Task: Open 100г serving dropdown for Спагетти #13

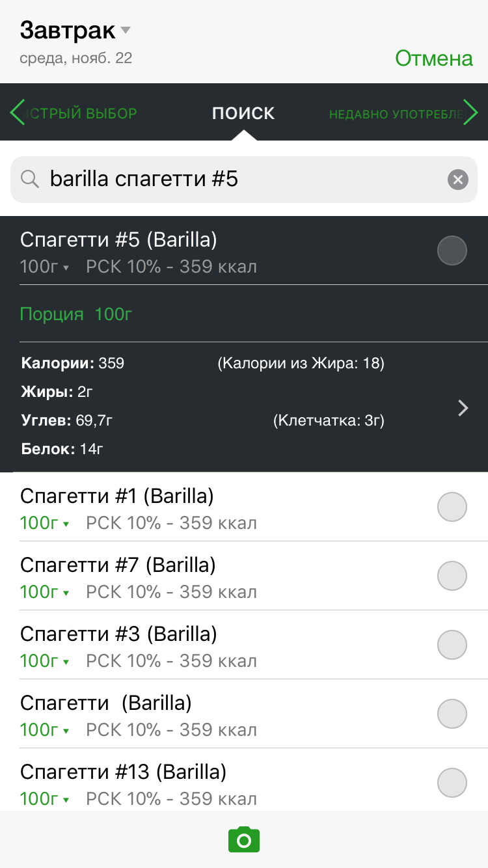Action: point(44,798)
